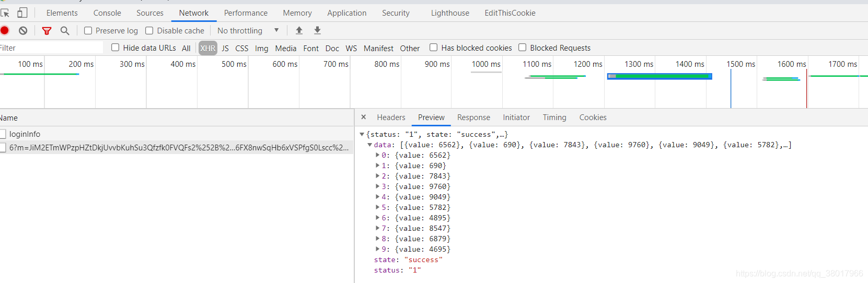Filter requests by WS type

(352, 48)
